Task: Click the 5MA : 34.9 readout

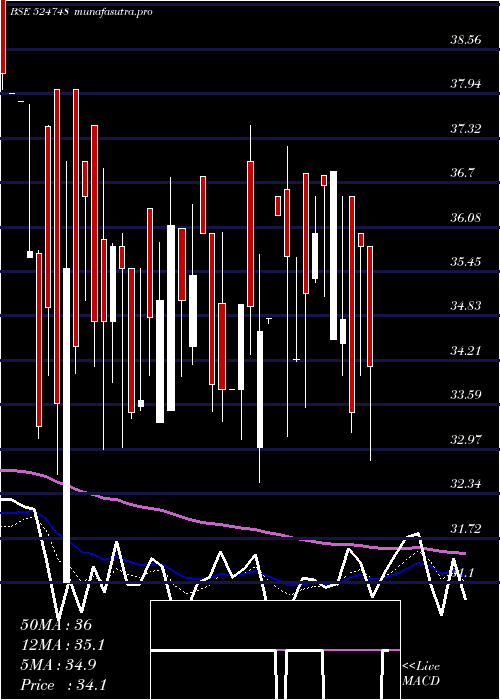Action: [58, 665]
